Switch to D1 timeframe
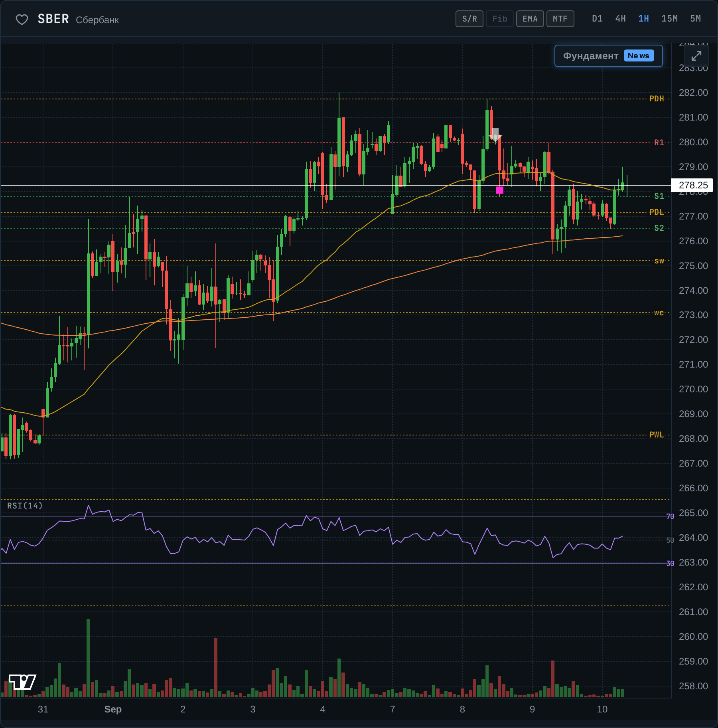 [597, 19]
